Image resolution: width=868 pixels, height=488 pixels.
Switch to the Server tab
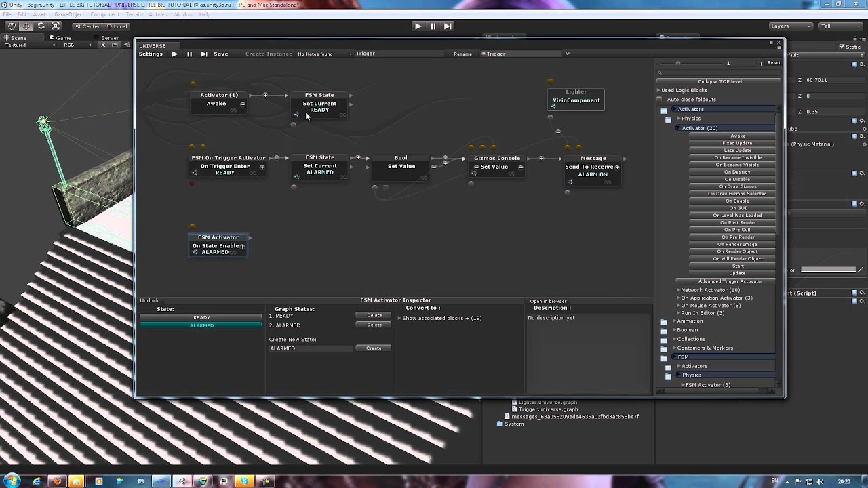tap(106, 38)
